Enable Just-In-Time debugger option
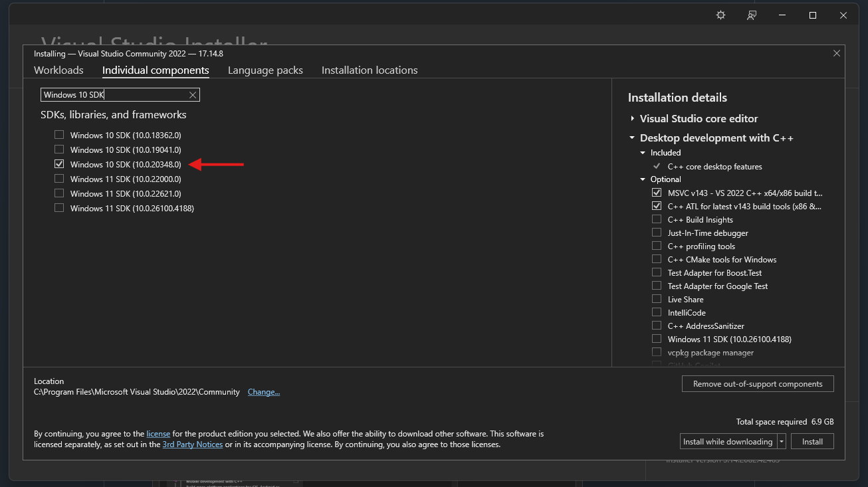868x487 pixels. tap(657, 233)
